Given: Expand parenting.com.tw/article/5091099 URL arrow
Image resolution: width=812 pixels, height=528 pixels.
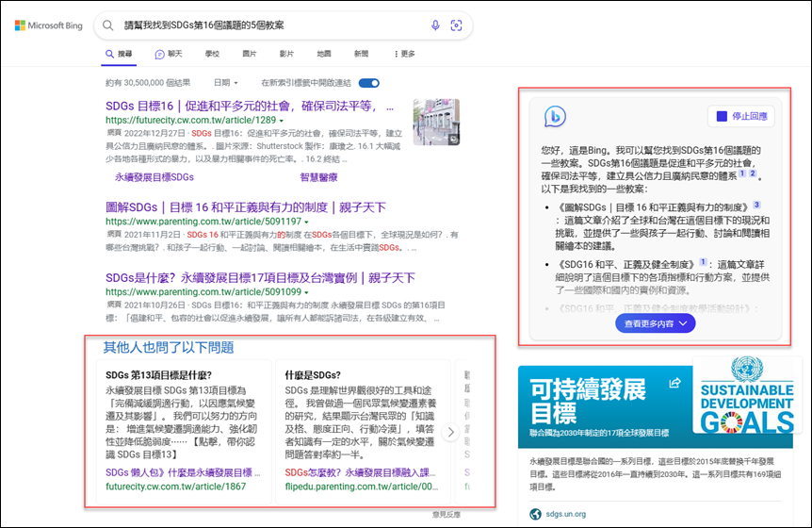Looking at the screenshot, I should point(306,292).
